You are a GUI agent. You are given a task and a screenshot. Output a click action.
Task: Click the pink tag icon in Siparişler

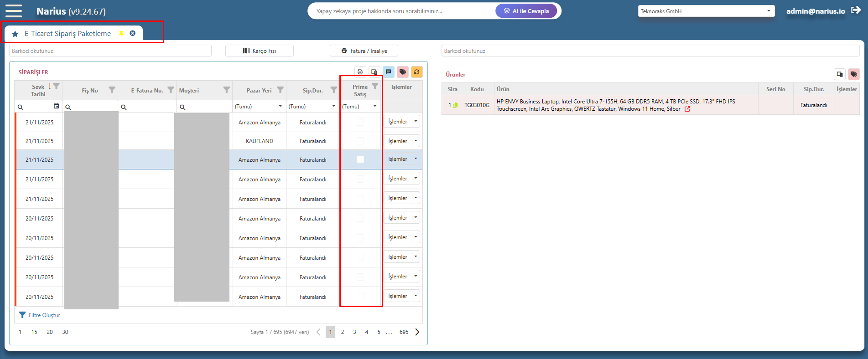click(x=403, y=72)
